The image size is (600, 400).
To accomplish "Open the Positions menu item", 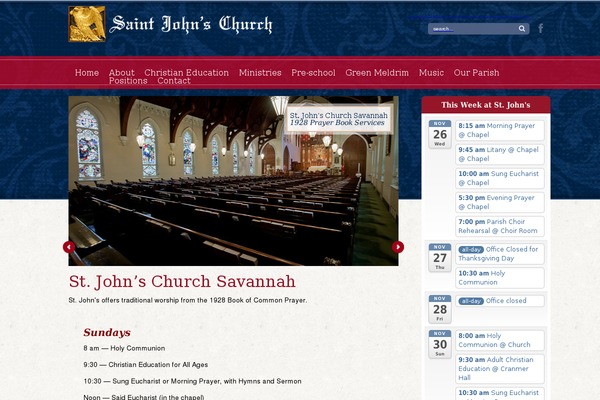I will [x=128, y=81].
